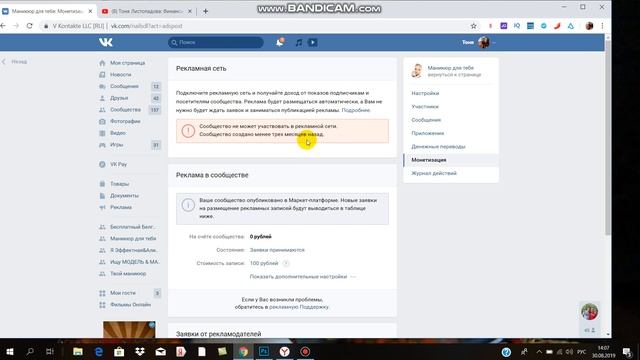The width and height of the screenshot is (640, 360).
Task: Go to Моя страница in left menu
Action: click(x=127, y=63)
